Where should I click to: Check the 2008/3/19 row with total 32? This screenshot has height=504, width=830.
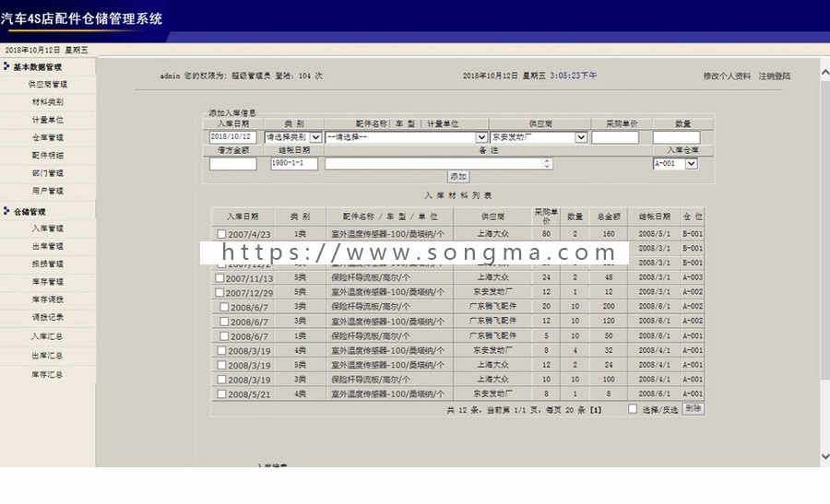pos(221,350)
